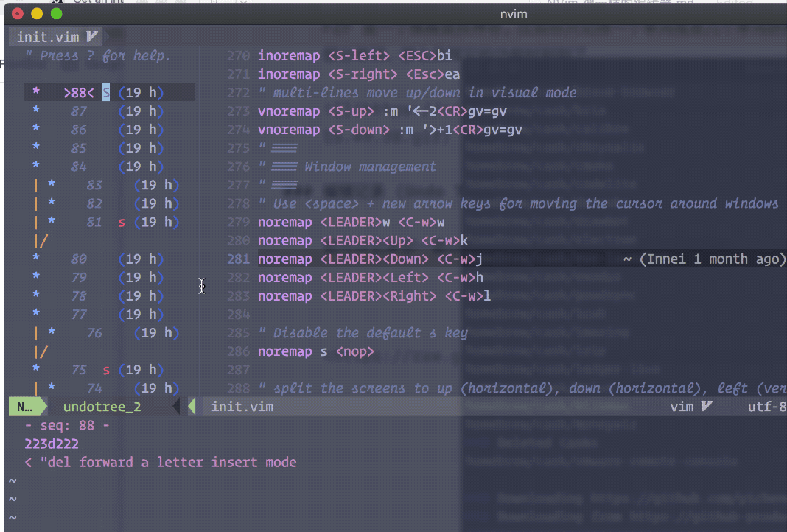Close the nvim window with red button
This screenshot has width=787, height=532.
click(18, 13)
